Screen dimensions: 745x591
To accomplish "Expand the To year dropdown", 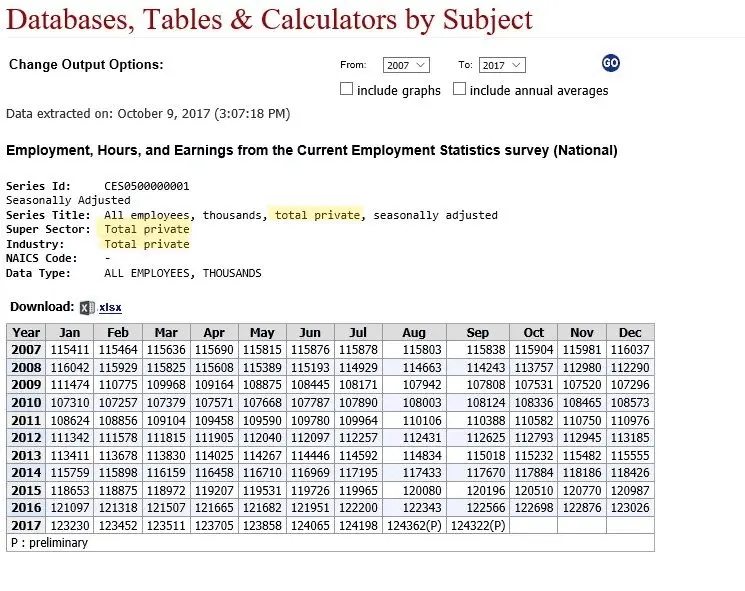I will (x=501, y=65).
